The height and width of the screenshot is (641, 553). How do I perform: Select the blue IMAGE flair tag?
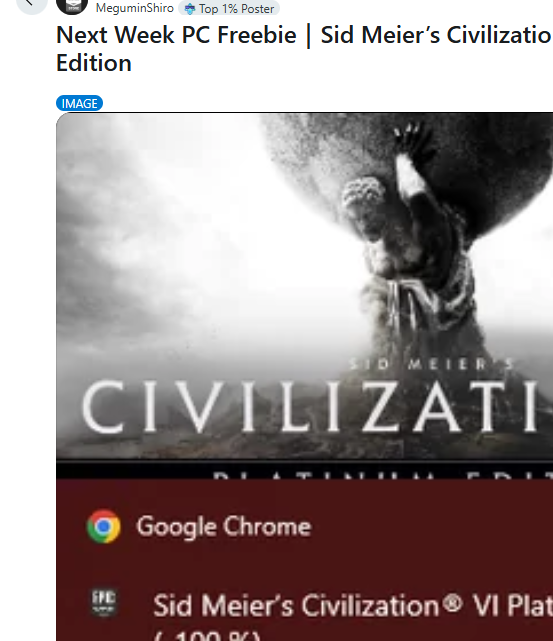79,103
